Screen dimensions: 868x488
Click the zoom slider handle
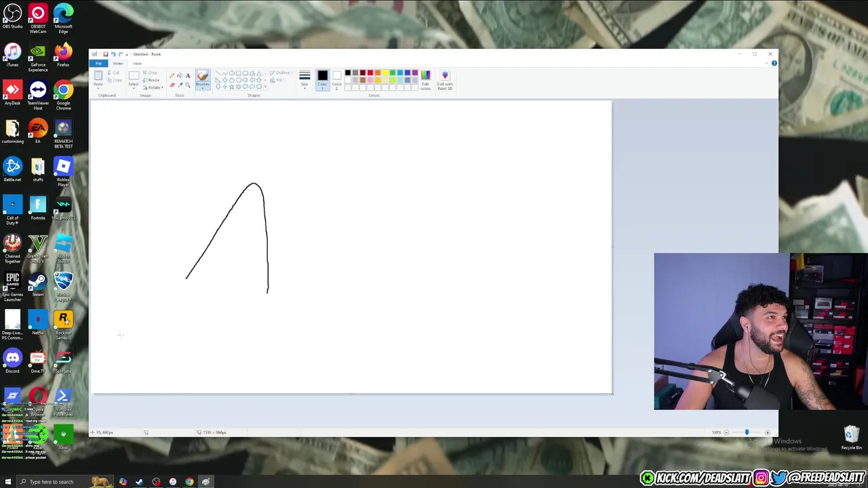pos(747,432)
